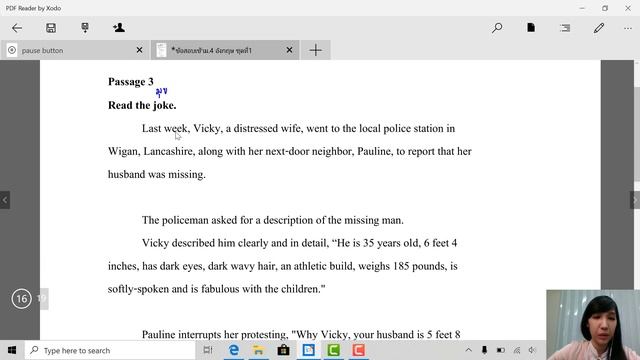Open the red Camtasia recorder taskbar icon

[x=358, y=350]
